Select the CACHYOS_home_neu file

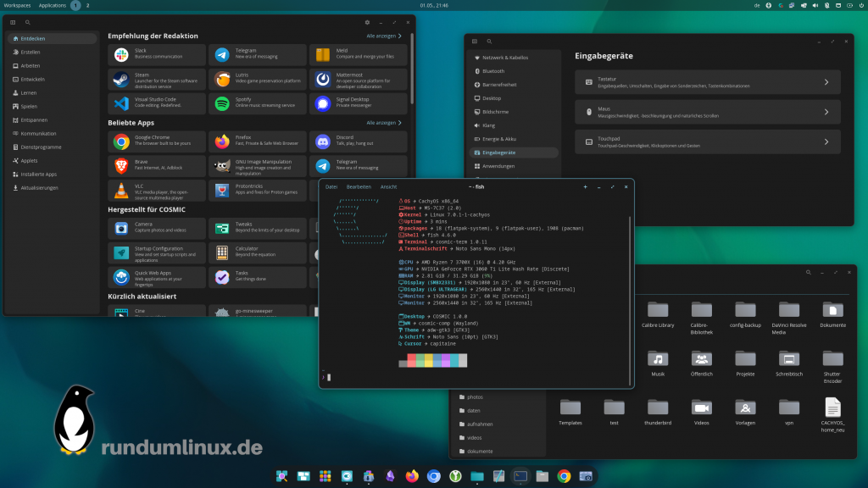coord(832,415)
